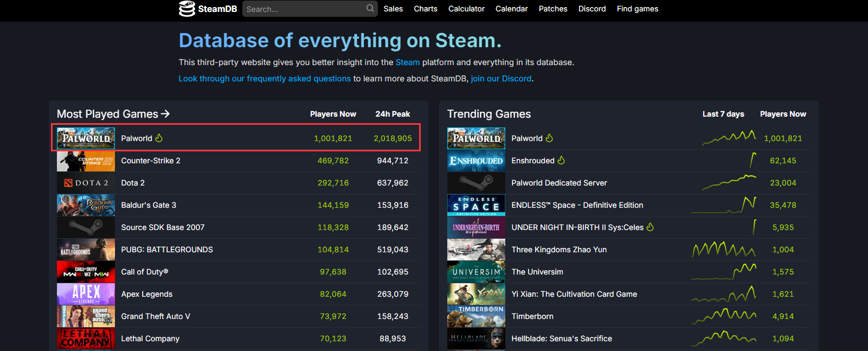Screen dimensions: 868x351
Task: Open the Apex Legends thumbnail
Action: pos(86,294)
